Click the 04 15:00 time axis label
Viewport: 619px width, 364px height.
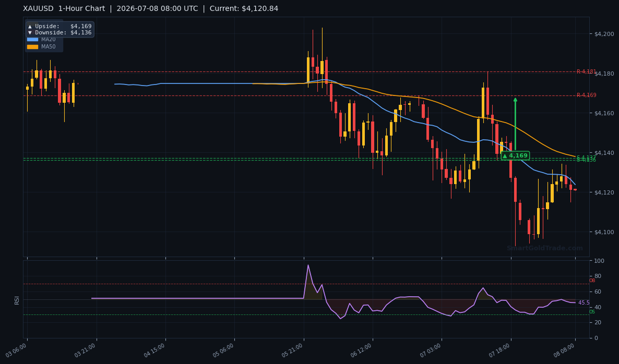(154, 350)
